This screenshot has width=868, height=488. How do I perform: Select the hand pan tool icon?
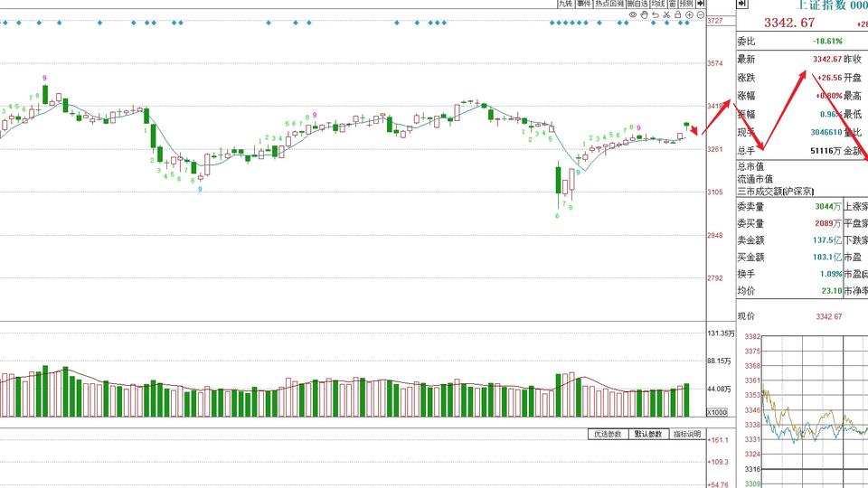coord(644,15)
